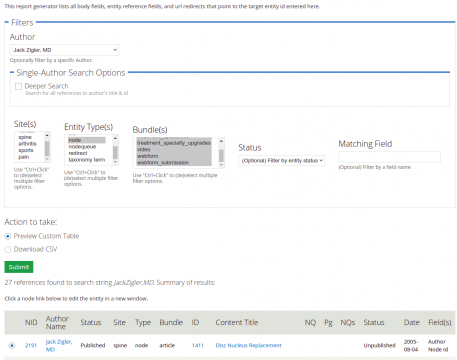
Task: Click the 'Unpublished' status cell
Action: point(379,346)
